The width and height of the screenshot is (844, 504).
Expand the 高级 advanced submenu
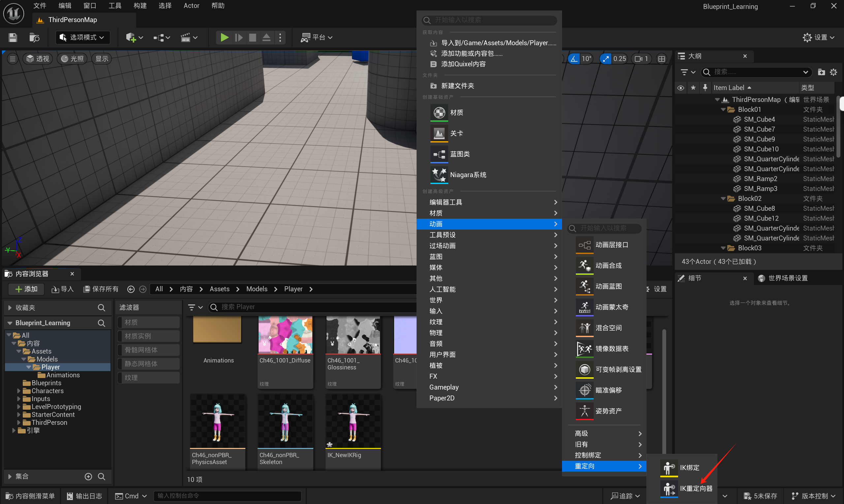point(604,433)
